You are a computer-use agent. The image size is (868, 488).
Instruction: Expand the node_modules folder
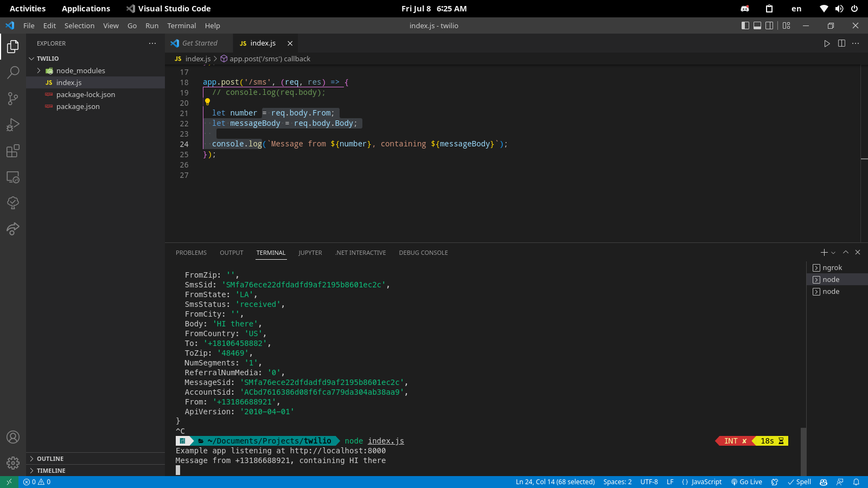[x=80, y=70]
